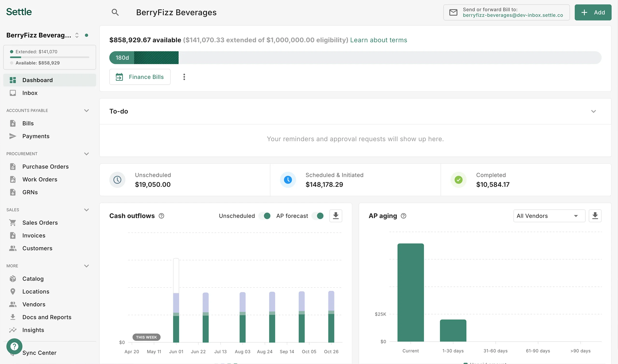Click the Completed green checkmark icon
618x364 pixels.
coord(459,180)
